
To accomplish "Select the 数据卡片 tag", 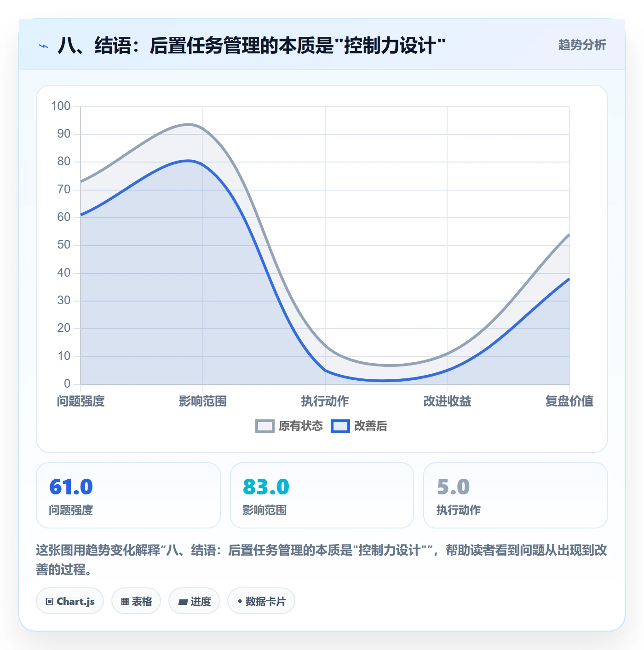I will pyautogui.click(x=261, y=601).
